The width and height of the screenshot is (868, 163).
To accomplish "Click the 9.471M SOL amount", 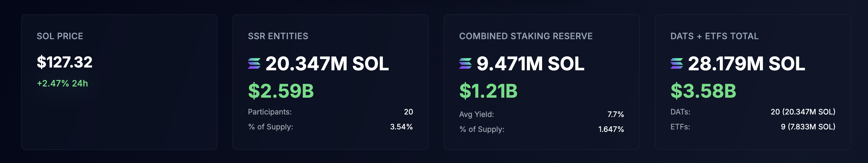I will click(x=530, y=63).
